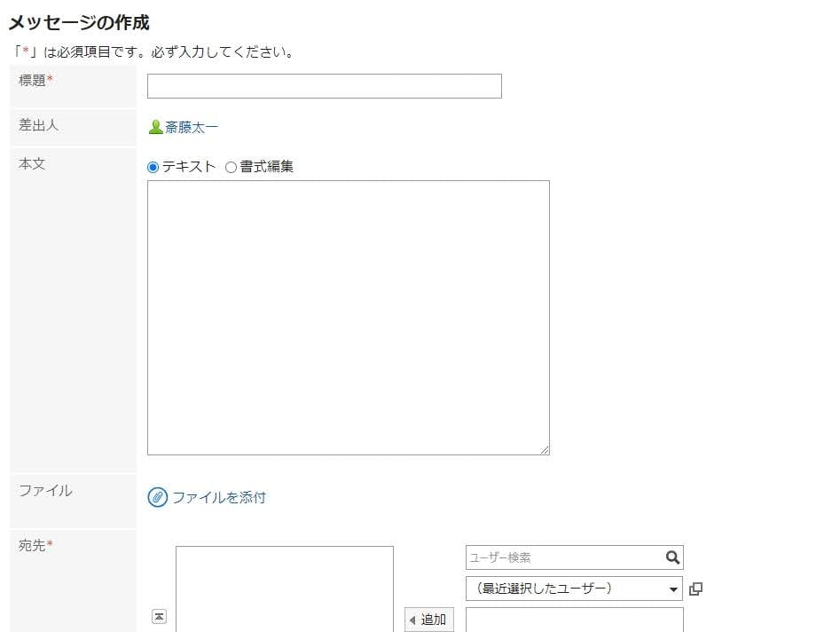
Task: Click the paperclip attach icon
Action: tap(158, 497)
